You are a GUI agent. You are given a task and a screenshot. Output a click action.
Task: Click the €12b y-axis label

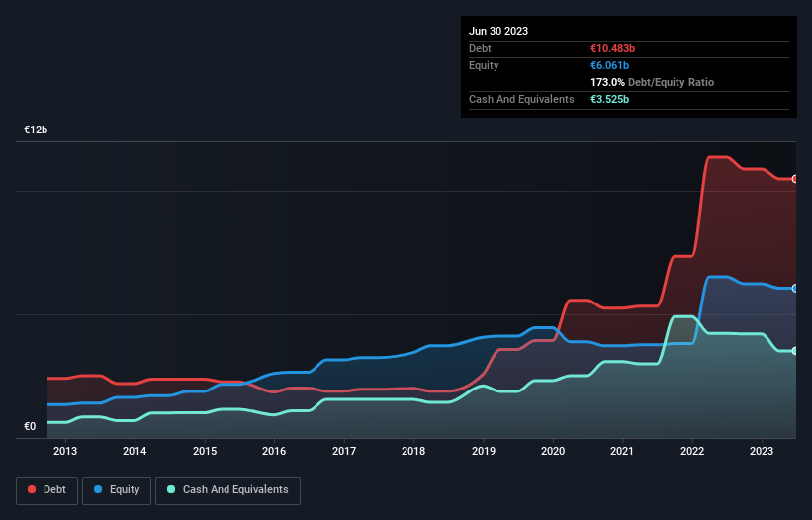(x=36, y=130)
